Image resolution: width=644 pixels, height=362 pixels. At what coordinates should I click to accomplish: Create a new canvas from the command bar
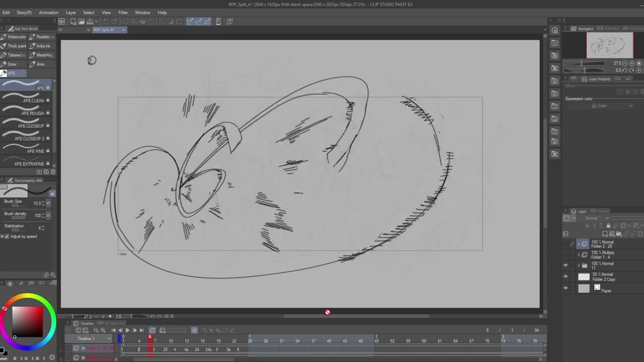[x=73, y=21]
